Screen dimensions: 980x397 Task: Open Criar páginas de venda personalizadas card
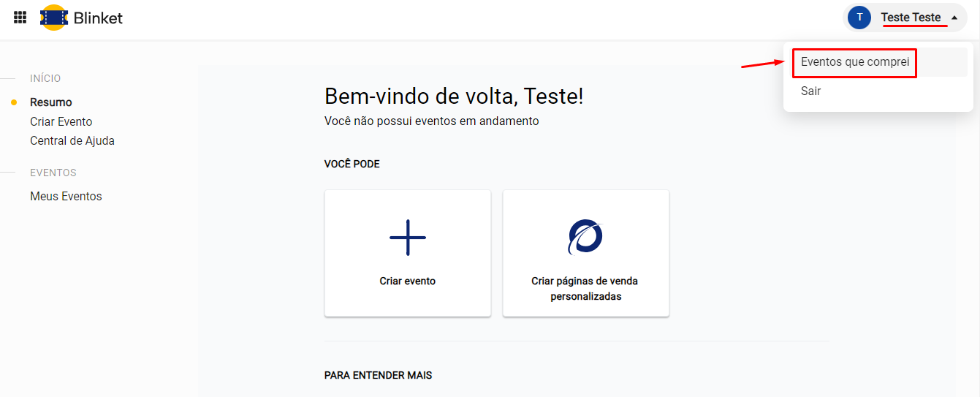click(585, 289)
